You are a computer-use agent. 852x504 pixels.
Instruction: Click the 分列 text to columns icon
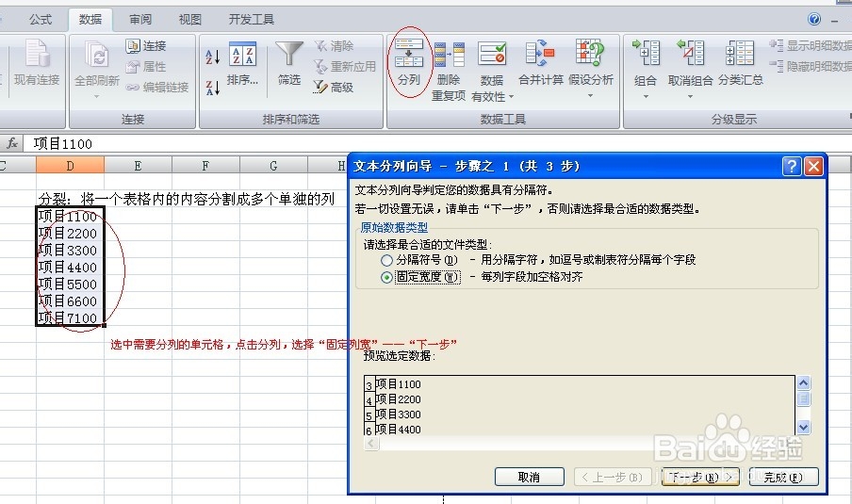point(409,53)
